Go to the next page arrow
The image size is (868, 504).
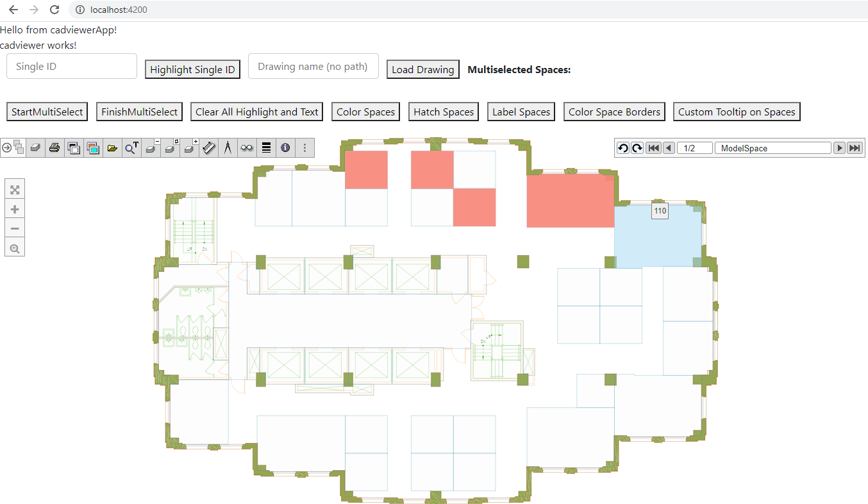(839, 148)
